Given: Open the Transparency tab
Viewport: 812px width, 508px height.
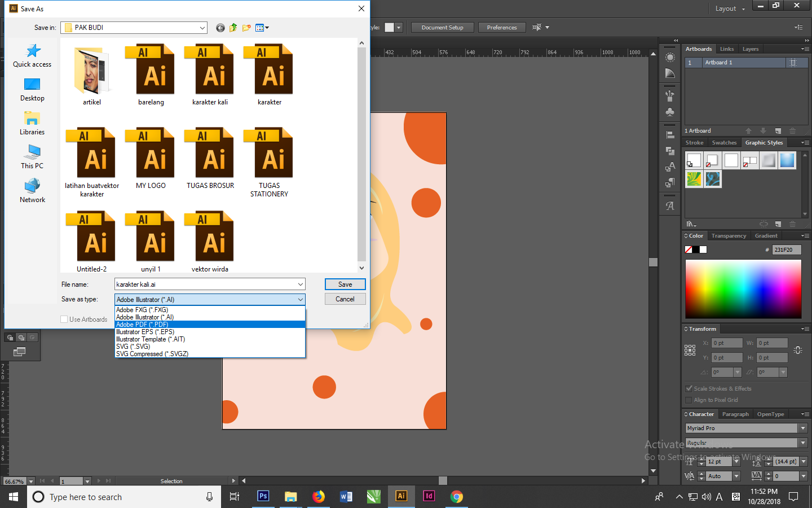Looking at the screenshot, I should click(x=729, y=235).
